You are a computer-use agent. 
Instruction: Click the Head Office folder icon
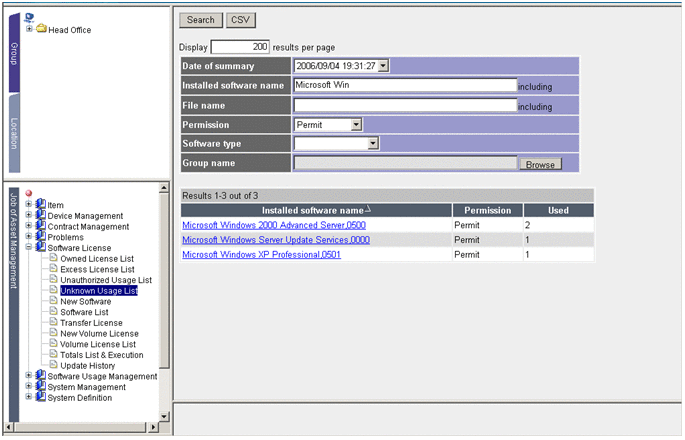click(42, 29)
